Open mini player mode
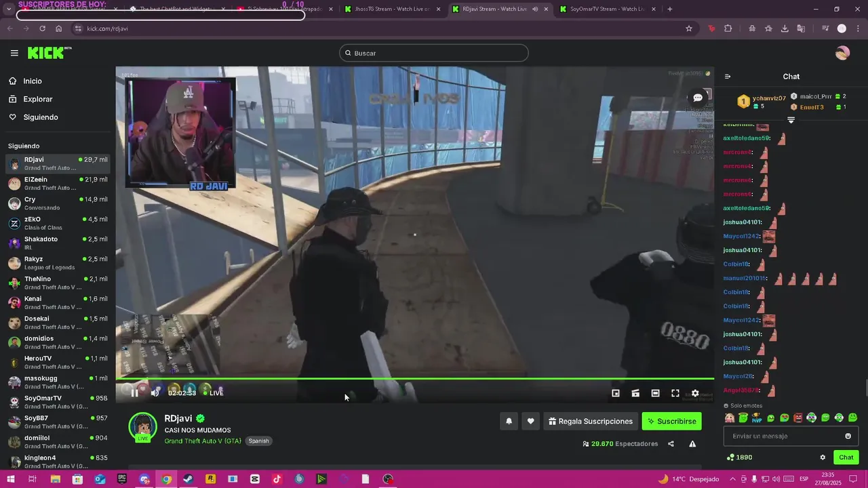868x488 pixels. 616,393
